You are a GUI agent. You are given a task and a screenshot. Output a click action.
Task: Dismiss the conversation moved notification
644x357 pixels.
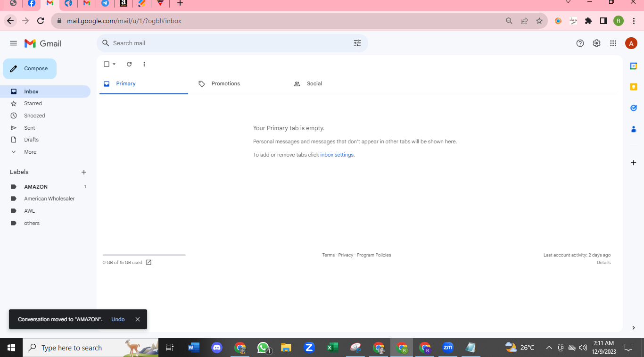138,319
